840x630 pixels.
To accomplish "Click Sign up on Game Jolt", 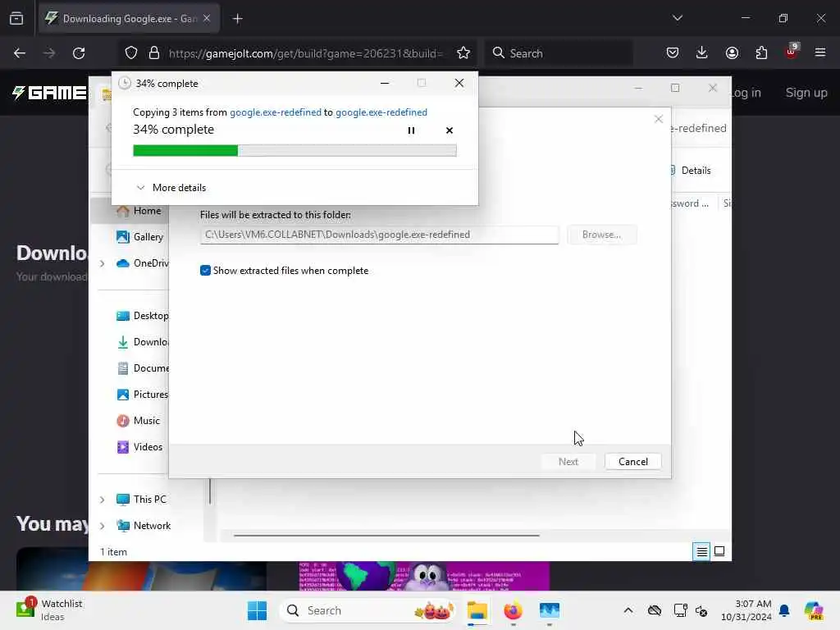I will click(806, 93).
